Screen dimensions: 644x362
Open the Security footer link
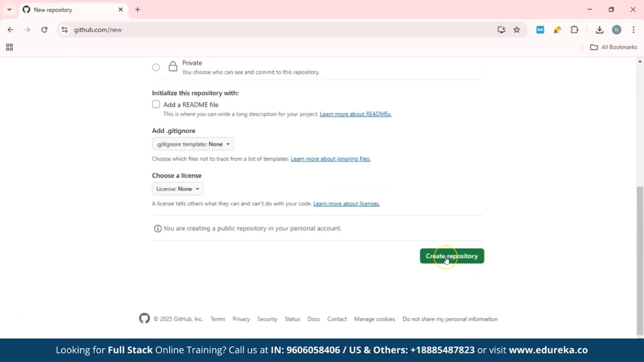[267, 319]
